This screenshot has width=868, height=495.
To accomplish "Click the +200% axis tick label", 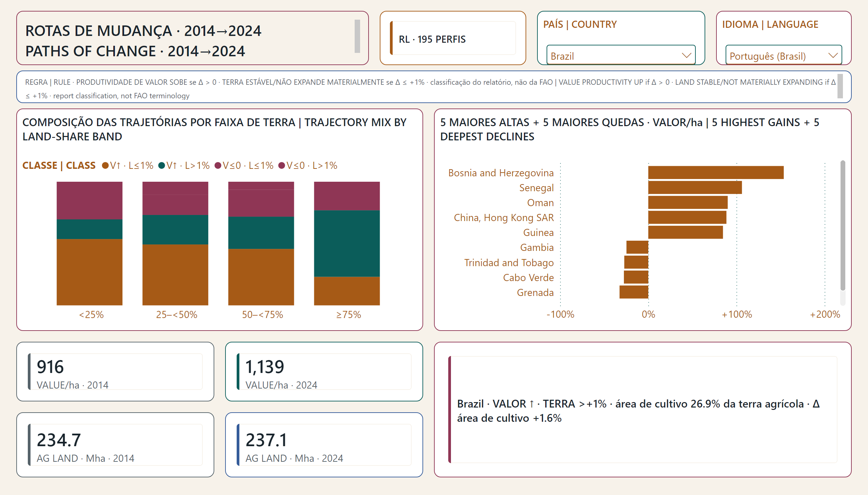I will pyautogui.click(x=825, y=314).
